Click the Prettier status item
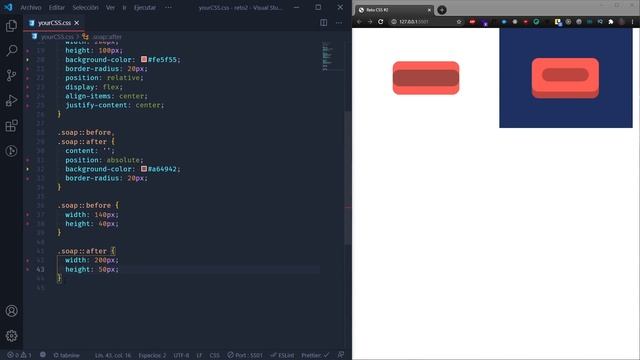 point(315,355)
